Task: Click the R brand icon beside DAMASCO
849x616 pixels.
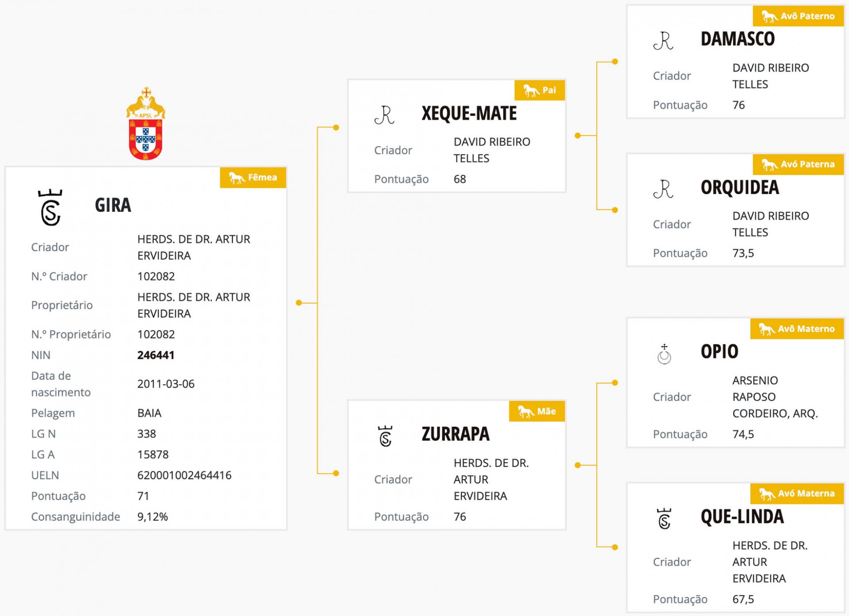Action: coord(663,41)
